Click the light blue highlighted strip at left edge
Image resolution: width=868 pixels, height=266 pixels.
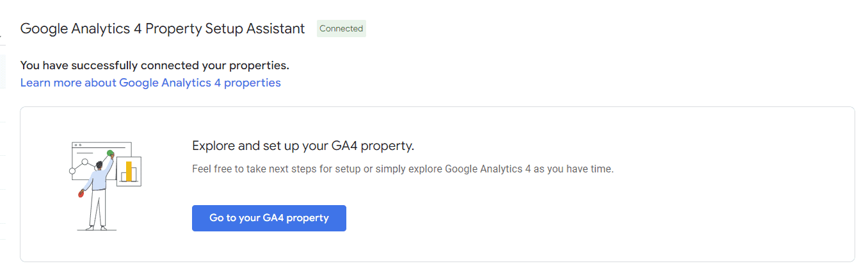click(3, 71)
